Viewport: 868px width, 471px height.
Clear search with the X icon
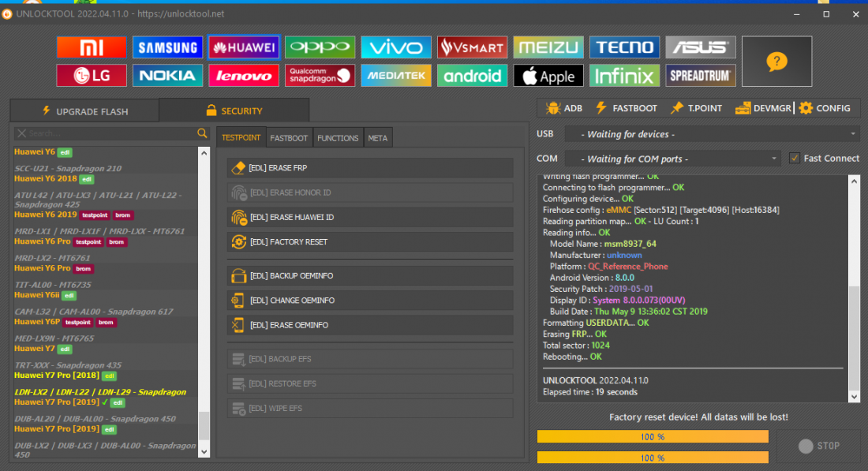(x=21, y=133)
